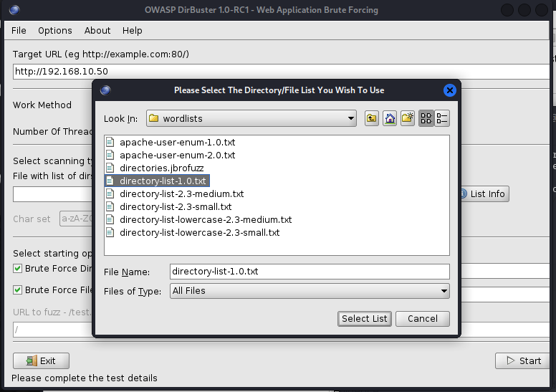Click the Start play triangle icon
The image size is (556, 392).
511,360
